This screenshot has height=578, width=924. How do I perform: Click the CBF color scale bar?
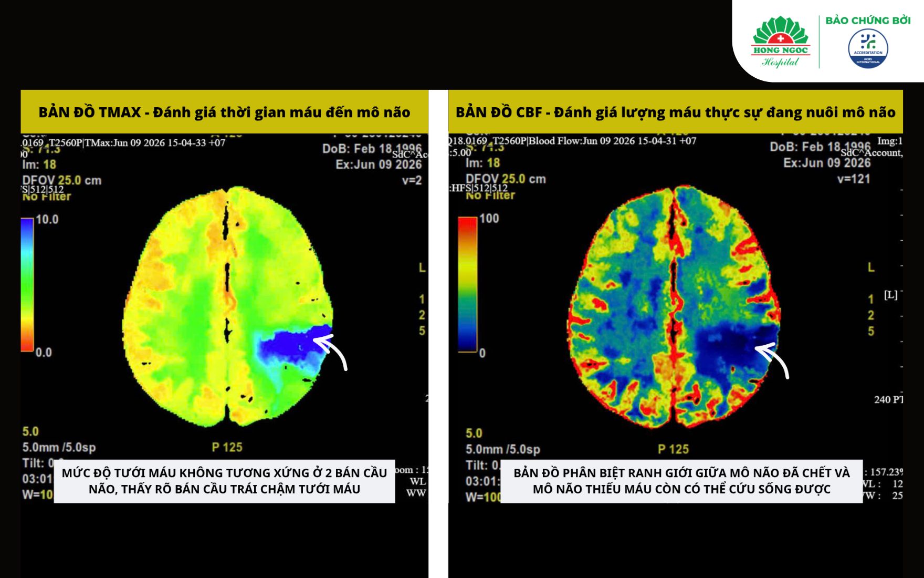pyautogui.click(x=467, y=284)
